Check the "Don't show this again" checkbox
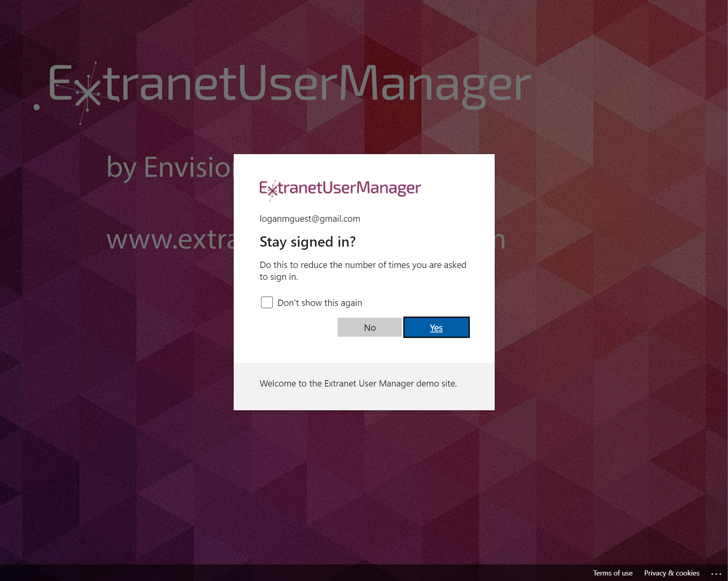 tap(267, 302)
